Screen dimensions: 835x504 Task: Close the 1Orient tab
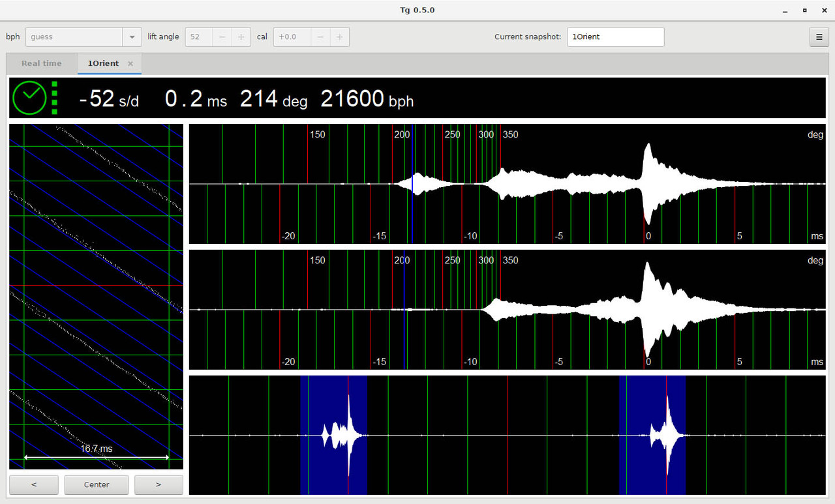tap(130, 63)
